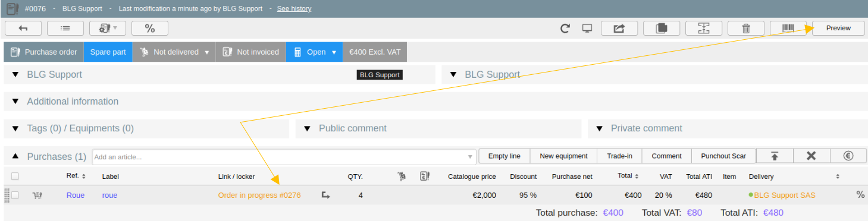Open the Open status dropdown
The height and width of the screenshot is (224, 868).
coord(315,52)
